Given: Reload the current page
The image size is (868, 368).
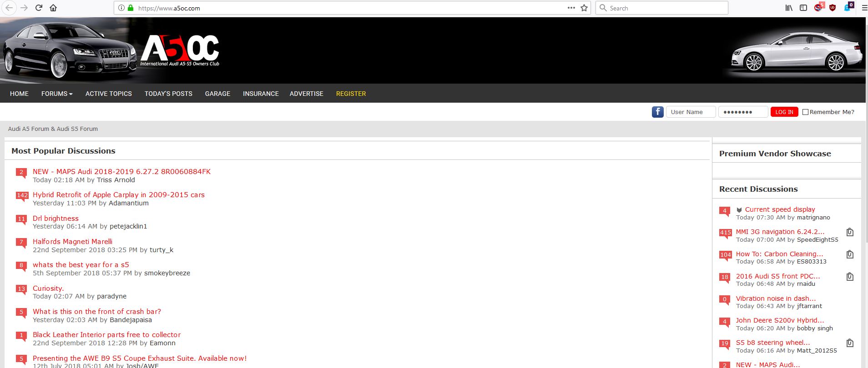Looking at the screenshot, I should pyautogui.click(x=39, y=8).
